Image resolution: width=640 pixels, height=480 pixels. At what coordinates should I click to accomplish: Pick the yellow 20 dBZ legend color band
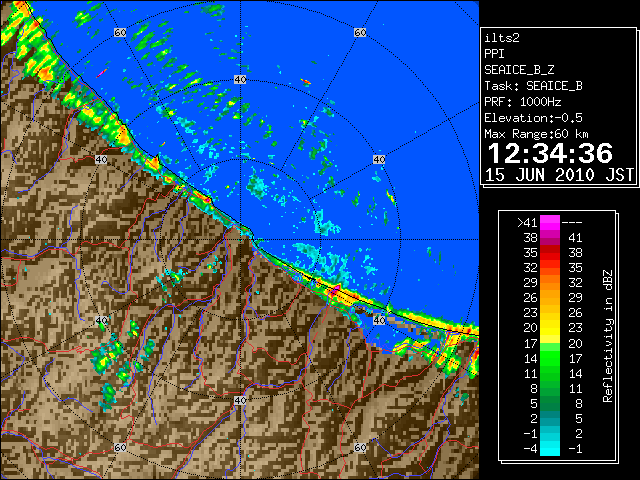550,328
